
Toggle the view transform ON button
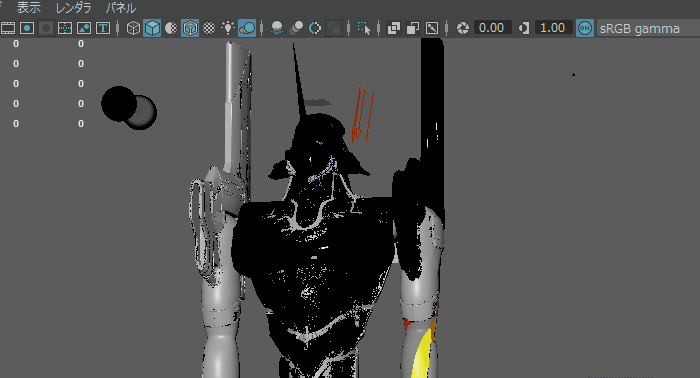[x=585, y=28]
